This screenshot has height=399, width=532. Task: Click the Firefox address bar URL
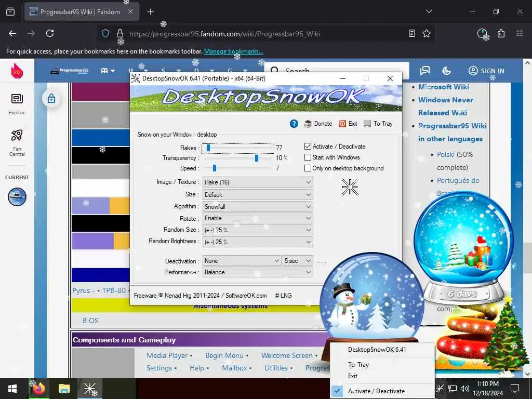(x=224, y=34)
